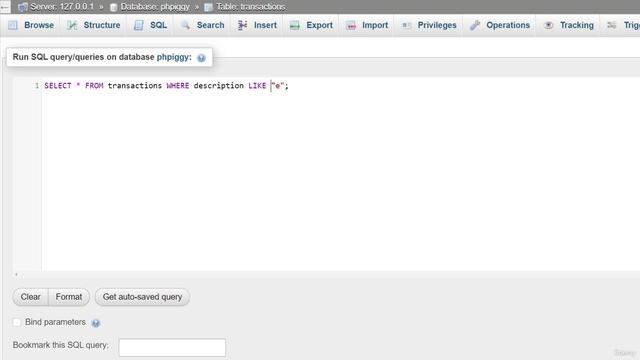Click the Insert row icon

[x=242, y=25]
